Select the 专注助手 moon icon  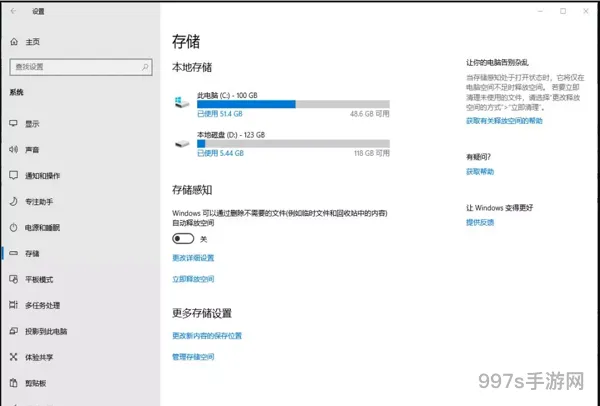[x=13, y=201]
